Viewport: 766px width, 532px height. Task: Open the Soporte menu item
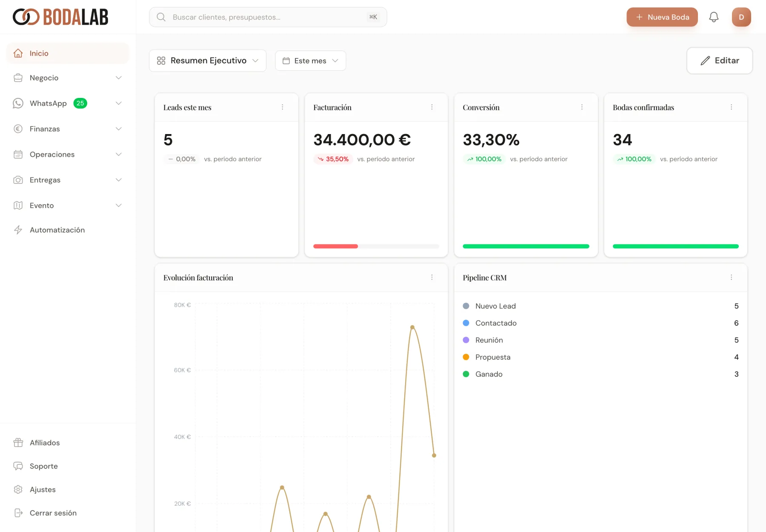(x=68, y=466)
